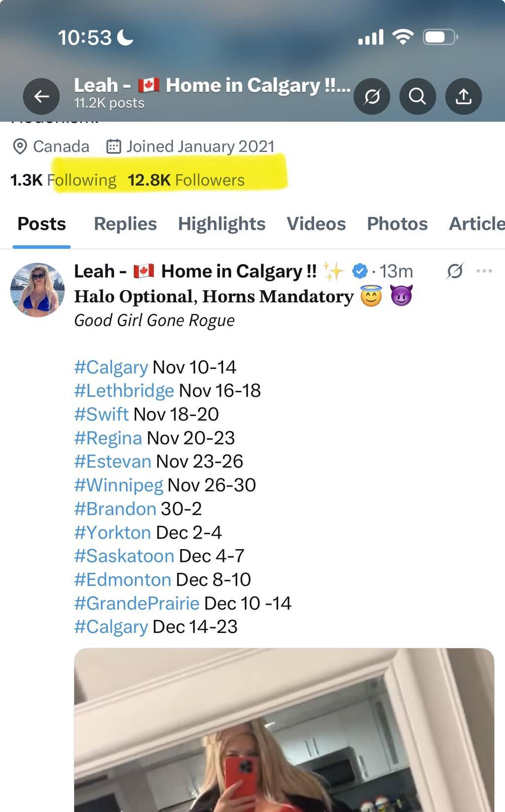Open the Photos tab

(x=397, y=224)
